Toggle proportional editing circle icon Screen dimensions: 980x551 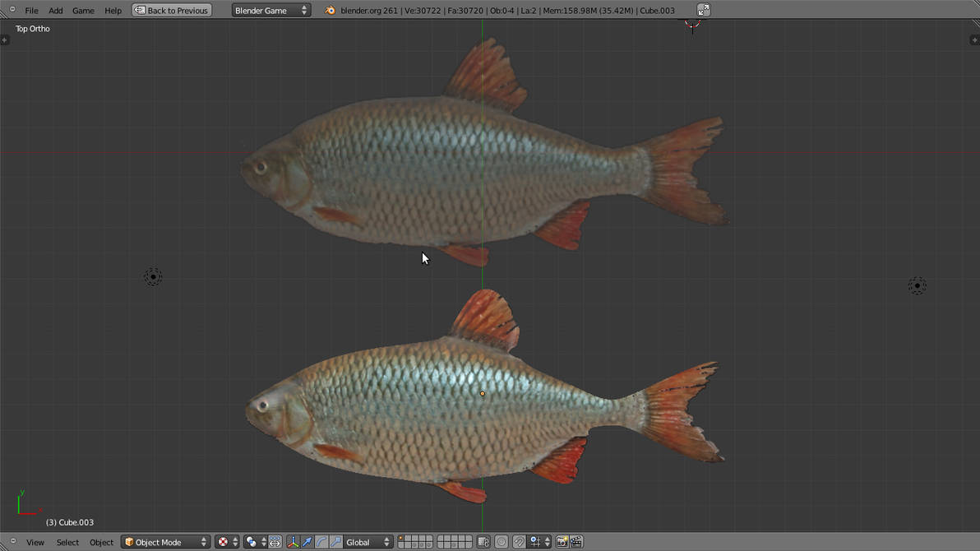(502, 542)
